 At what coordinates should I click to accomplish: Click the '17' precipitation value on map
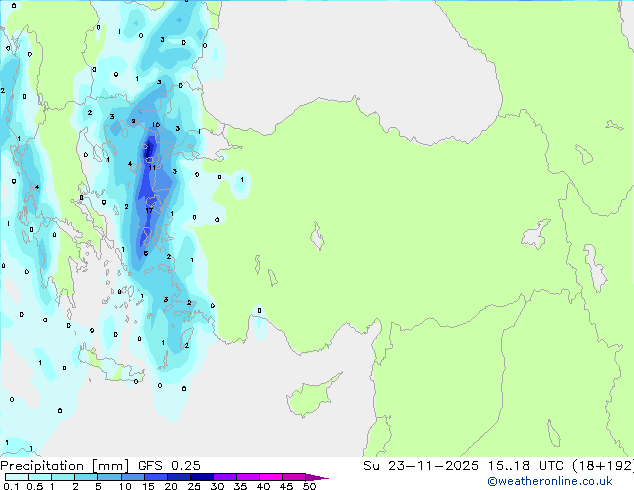coord(149,211)
